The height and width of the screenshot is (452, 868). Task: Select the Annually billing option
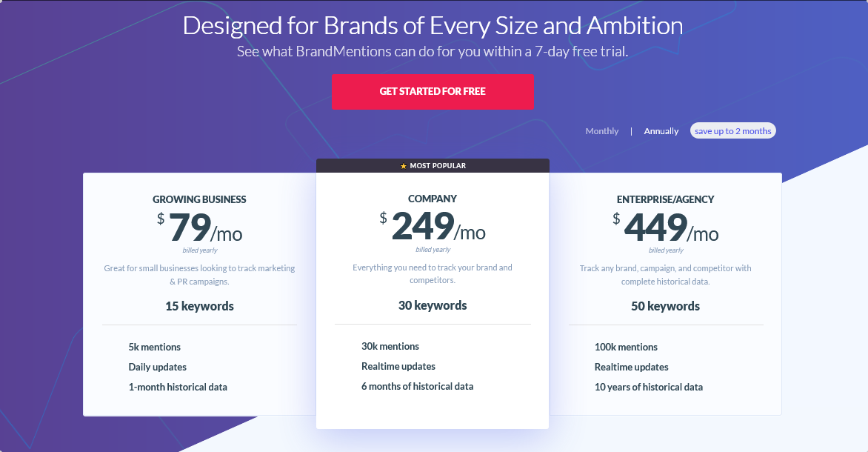tap(661, 131)
